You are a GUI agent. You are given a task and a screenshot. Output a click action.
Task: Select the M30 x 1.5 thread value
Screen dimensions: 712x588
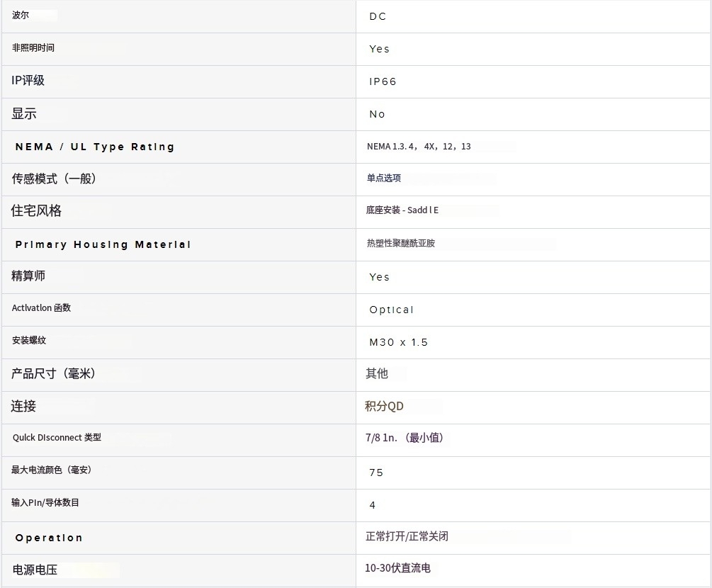(398, 342)
